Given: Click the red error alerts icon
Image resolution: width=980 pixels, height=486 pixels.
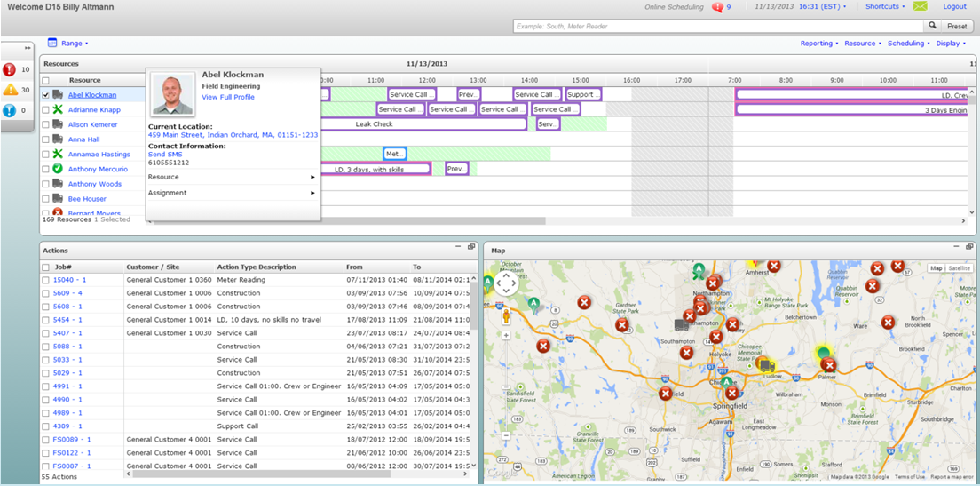Looking at the screenshot, I should 10,69.
